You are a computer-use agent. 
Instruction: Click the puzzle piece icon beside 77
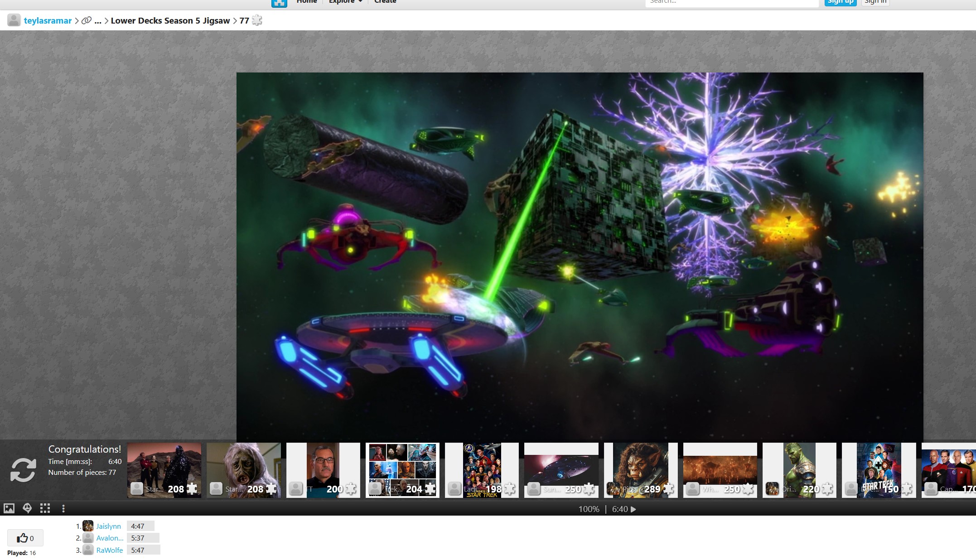pyautogui.click(x=257, y=20)
